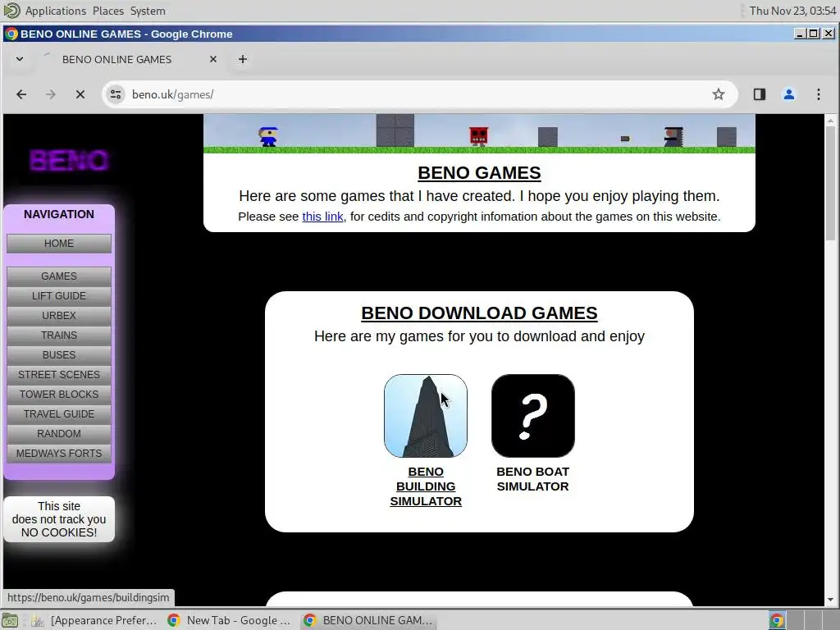
Task: Navigate to BUSES page
Action: point(59,354)
